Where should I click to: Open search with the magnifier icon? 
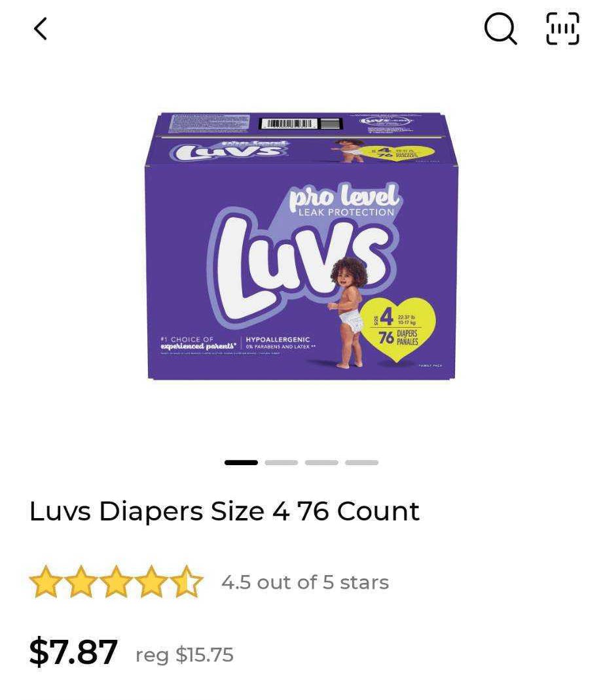pyautogui.click(x=501, y=29)
